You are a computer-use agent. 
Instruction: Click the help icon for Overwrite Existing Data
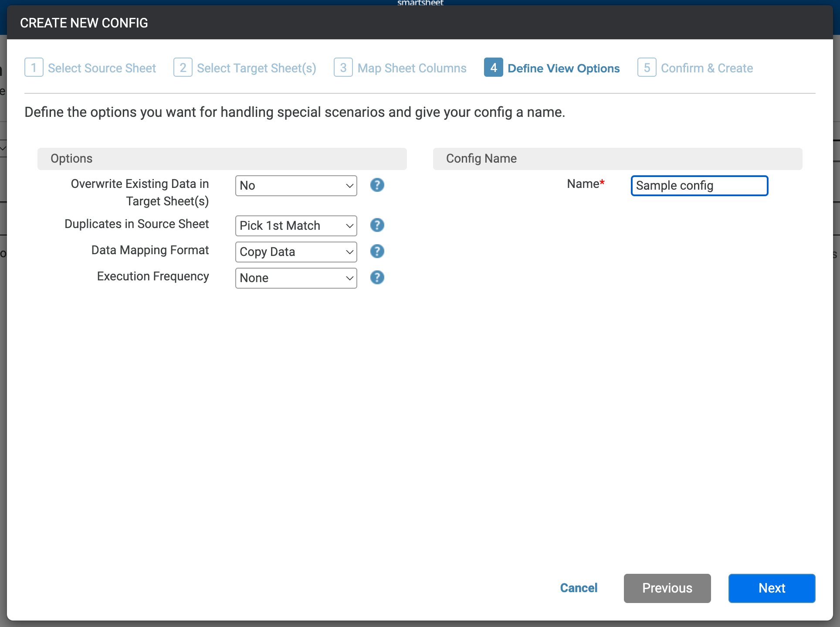pyautogui.click(x=377, y=185)
